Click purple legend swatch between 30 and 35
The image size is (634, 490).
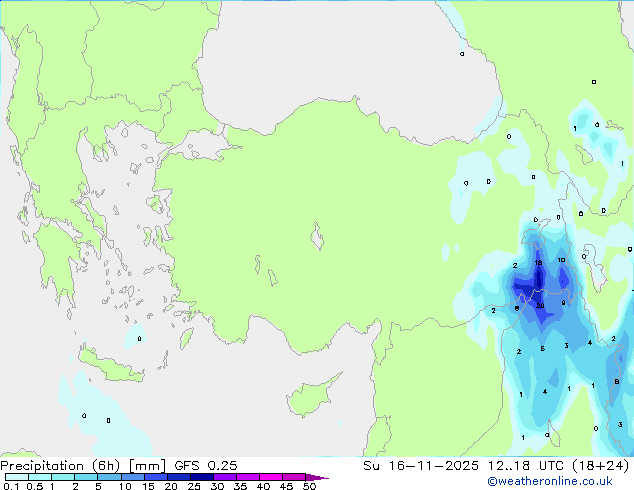coord(225,477)
